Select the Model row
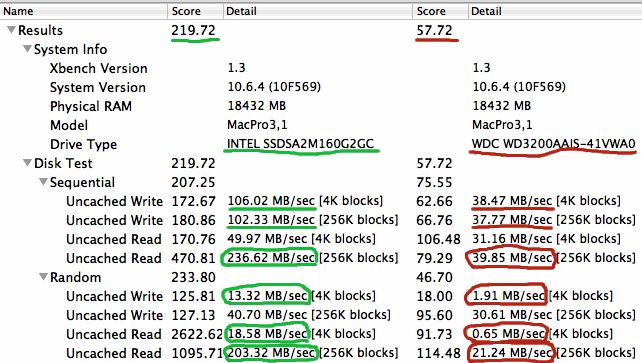The width and height of the screenshot is (642, 363). point(321,125)
